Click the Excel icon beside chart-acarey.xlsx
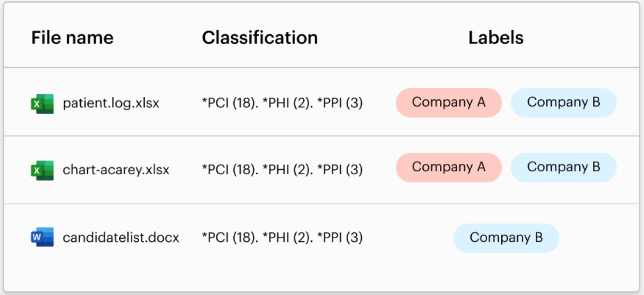The width and height of the screenshot is (644, 295). 42,170
